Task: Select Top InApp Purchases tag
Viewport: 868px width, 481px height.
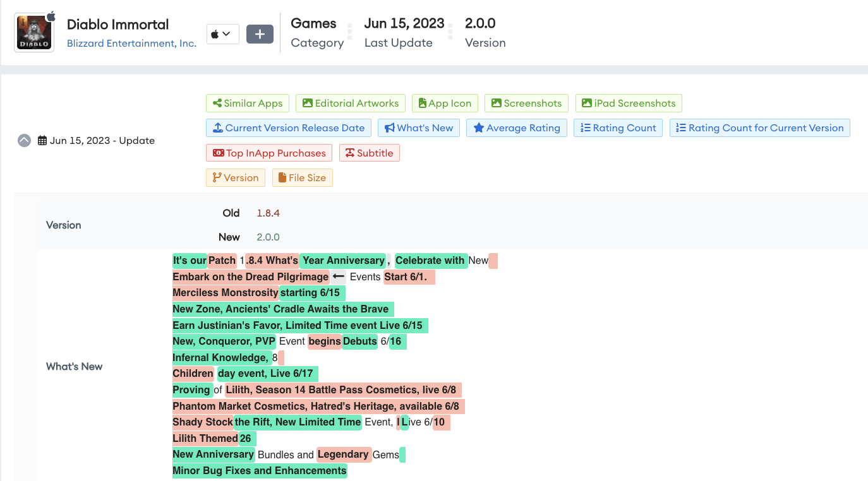Action: pos(269,153)
